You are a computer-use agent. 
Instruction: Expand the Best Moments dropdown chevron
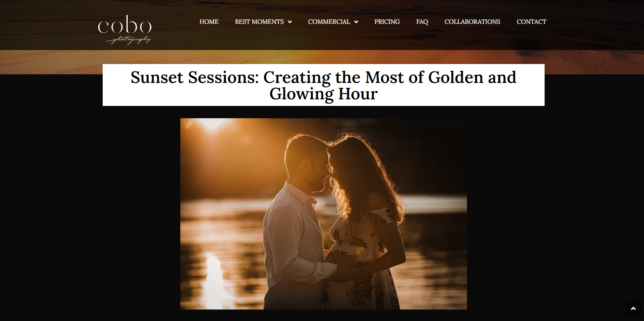[x=290, y=22]
